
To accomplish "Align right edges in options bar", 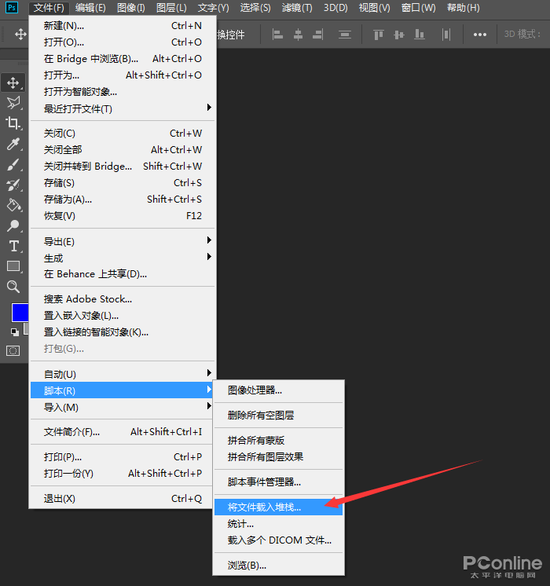I will click(318, 35).
